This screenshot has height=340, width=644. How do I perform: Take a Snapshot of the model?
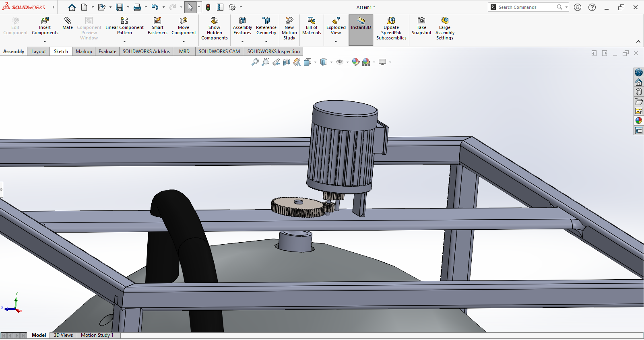pyautogui.click(x=421, y=26)
